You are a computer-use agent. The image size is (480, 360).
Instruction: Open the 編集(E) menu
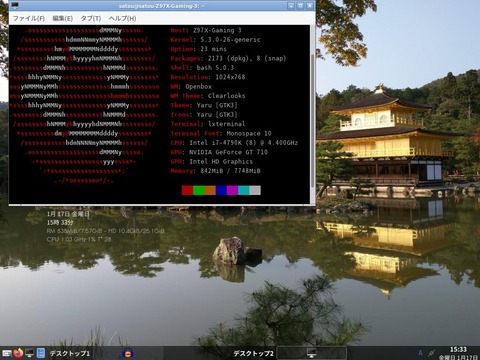tap(63, 18)
